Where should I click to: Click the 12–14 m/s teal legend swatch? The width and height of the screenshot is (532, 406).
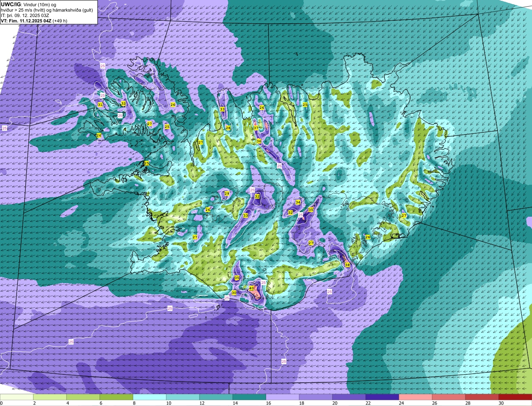(x=216, y=397)
